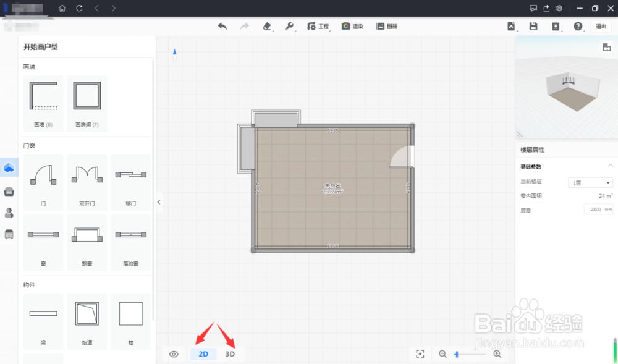Image resolution: width=618 pixels, height=364 pixels.
Task: Switch to 2D view
Action: (x=203, y=353)
